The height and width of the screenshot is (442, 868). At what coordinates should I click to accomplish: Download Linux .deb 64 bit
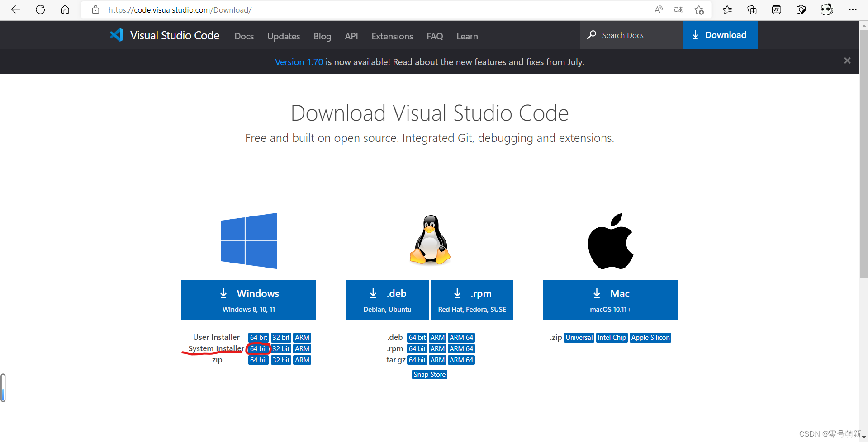pos(417,338)
